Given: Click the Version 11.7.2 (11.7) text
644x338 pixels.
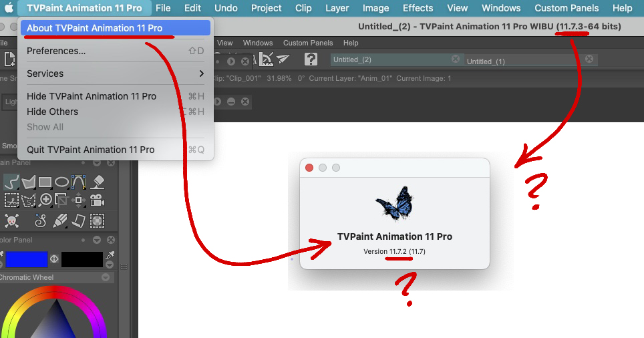Looking at the screenshot, I should (x=394, y=251).
